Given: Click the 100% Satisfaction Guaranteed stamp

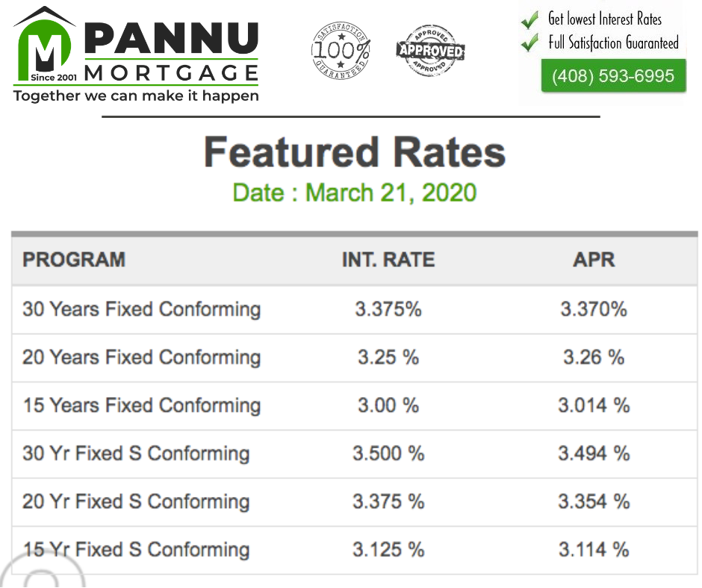Looking at the screenshot, I should click(341, 51).
